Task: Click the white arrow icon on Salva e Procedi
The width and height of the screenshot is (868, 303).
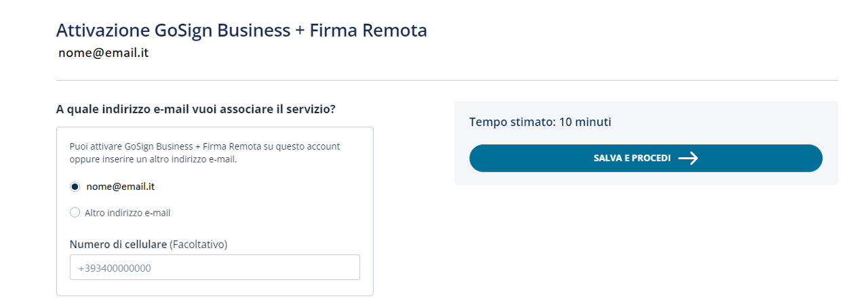Action: point(688,158)
